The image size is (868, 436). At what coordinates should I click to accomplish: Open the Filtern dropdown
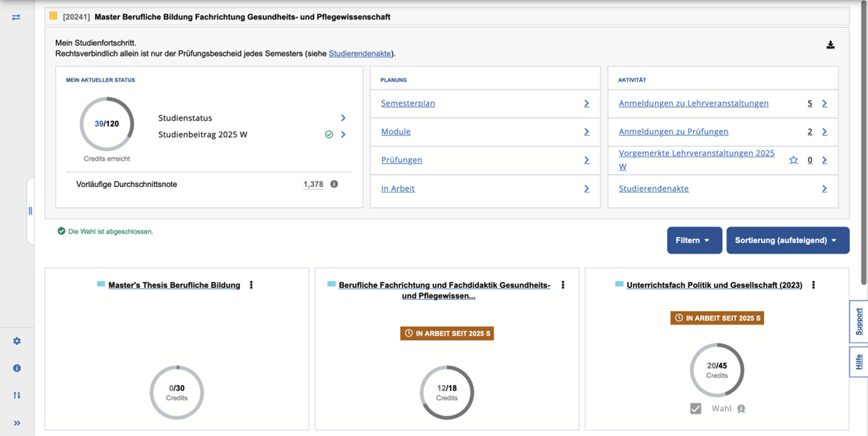pos(694,240)
